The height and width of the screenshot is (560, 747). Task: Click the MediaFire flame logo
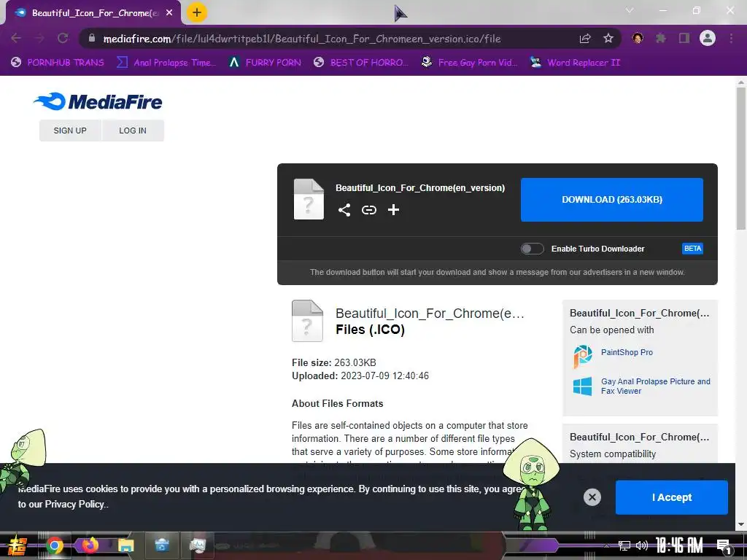50,101
